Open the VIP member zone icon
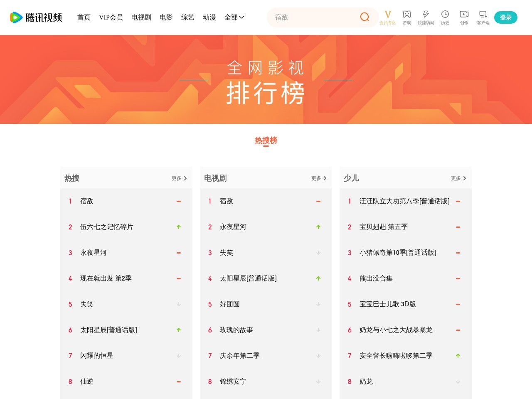This screenshot has height=399, width=532. (387, 17)
